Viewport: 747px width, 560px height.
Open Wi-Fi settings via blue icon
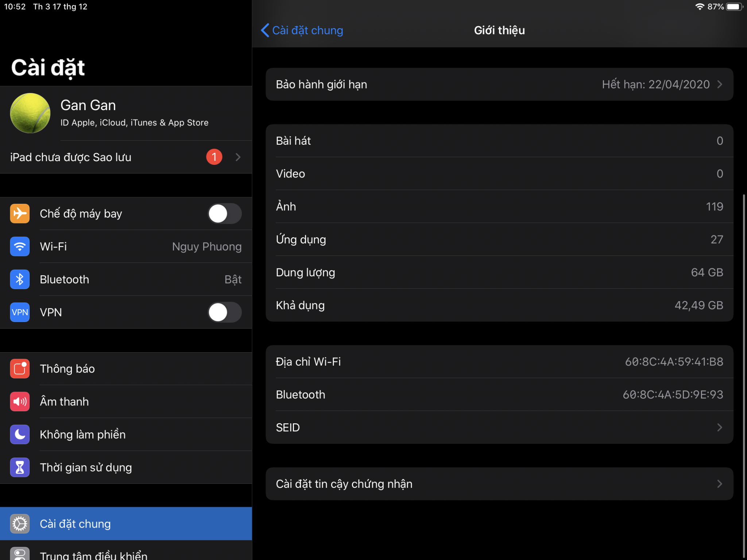(x=20, y=246)
